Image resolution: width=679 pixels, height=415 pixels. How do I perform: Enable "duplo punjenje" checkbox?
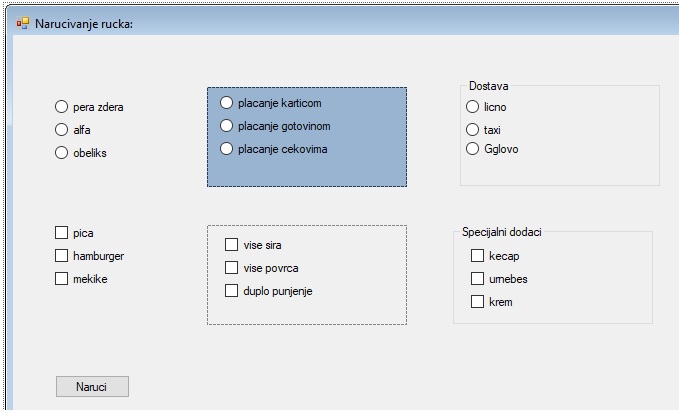coord(232,291)
